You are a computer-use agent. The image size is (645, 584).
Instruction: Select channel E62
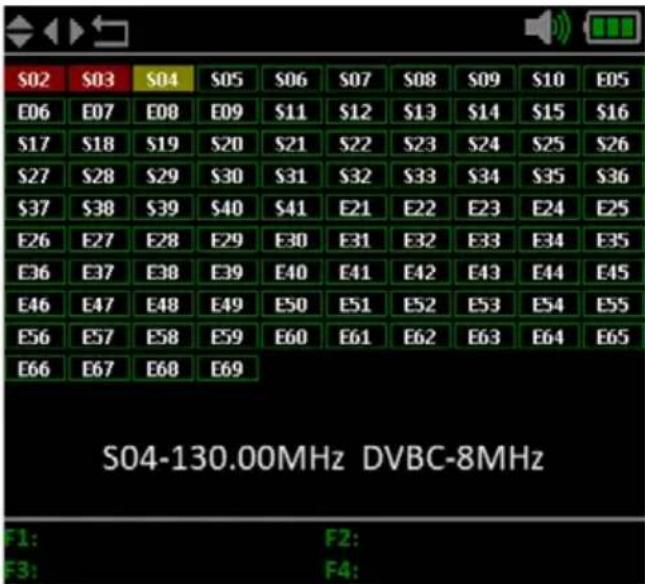[420, 336]
